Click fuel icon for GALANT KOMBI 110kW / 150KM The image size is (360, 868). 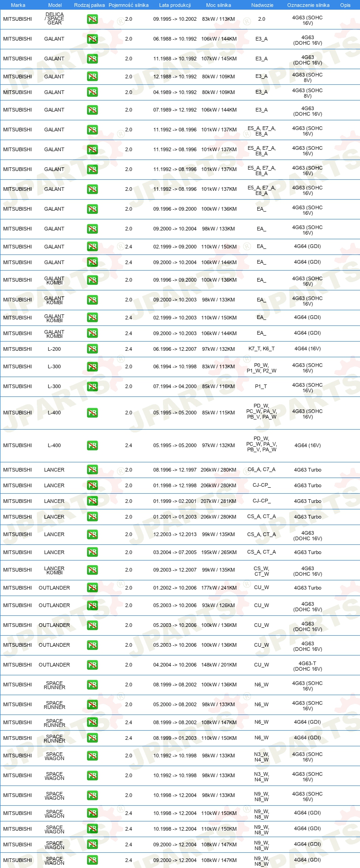coord(93,318)
